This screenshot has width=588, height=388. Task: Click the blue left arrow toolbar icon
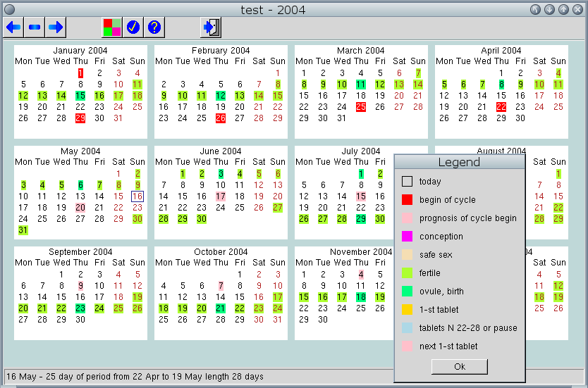point(14,27)
